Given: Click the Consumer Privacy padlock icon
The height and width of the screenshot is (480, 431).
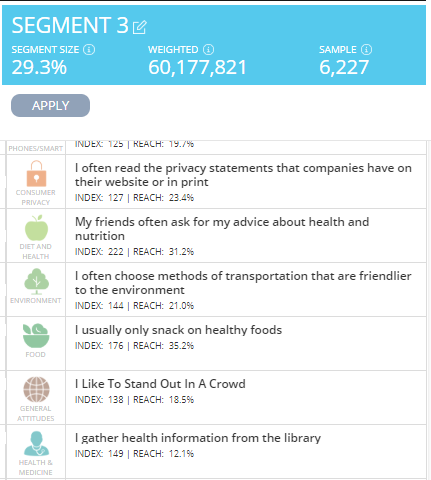Looking at the screenshot, I should [x=36, y=173].
